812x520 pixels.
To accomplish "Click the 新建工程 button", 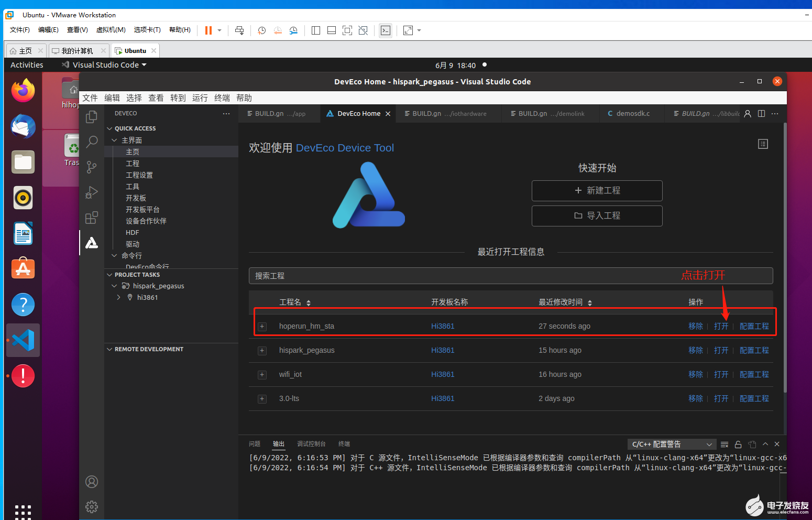I will click(x=597, y=191).
